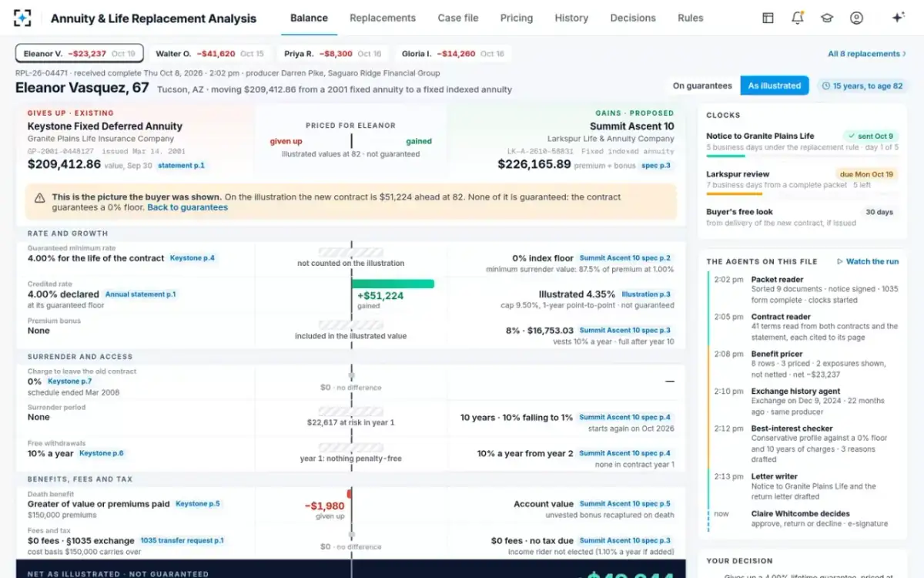Click the 30 days free look badge
The image size is (924, 578).
point(879,212)
